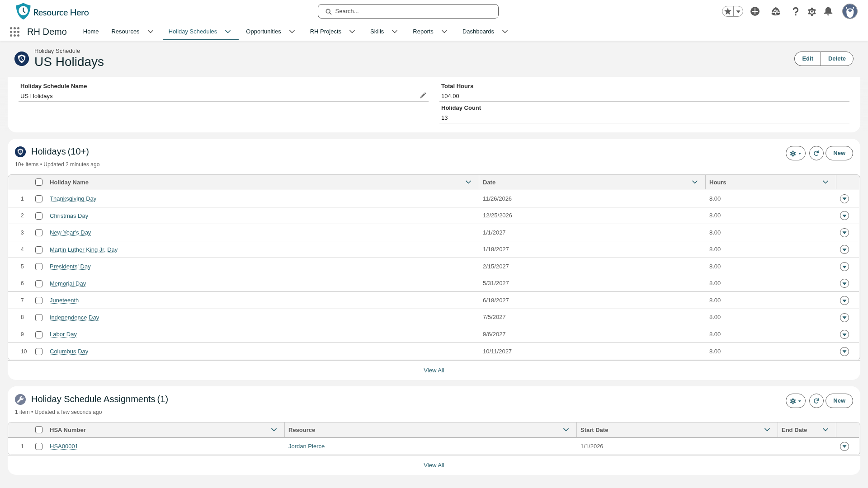
Task: Open the Reports tab
Action: 423,32
